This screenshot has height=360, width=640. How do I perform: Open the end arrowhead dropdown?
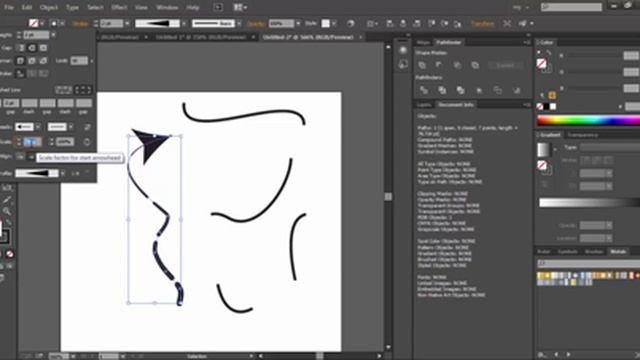pos(71,127)
